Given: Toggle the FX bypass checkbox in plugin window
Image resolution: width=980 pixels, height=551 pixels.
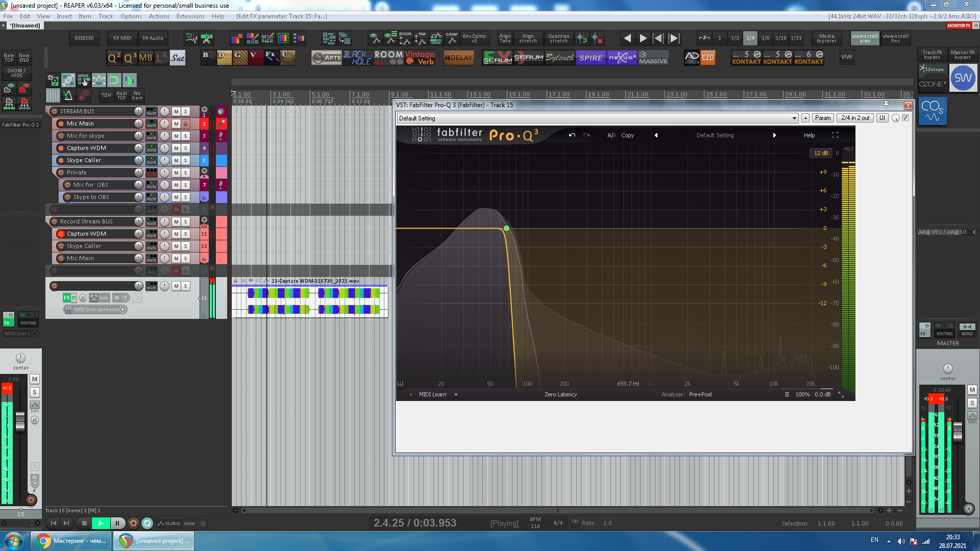Looking at the screenshot, I should [905, 118].
